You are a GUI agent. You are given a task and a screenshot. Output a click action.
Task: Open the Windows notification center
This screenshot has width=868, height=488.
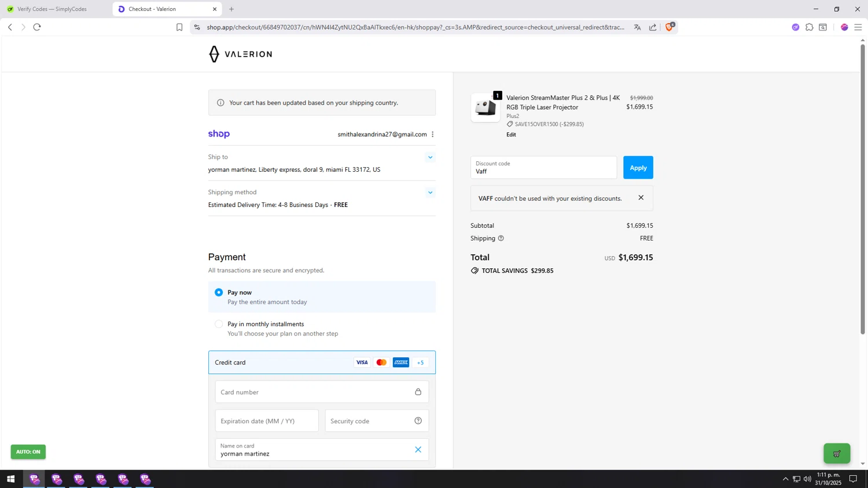[853, 479]
